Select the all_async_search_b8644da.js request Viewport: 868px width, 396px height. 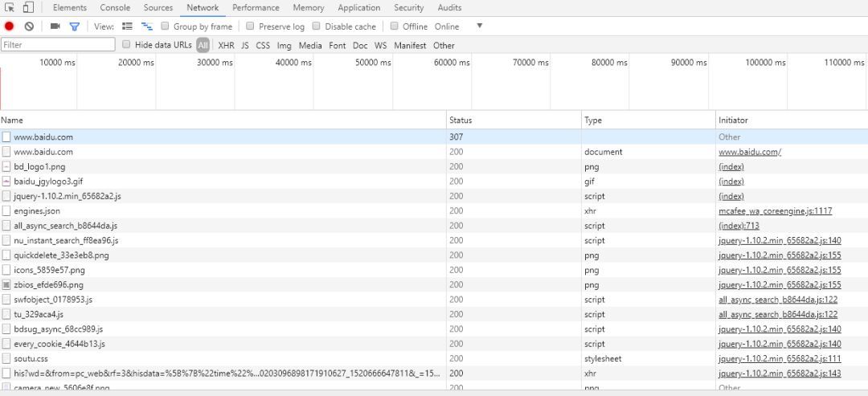434,226
